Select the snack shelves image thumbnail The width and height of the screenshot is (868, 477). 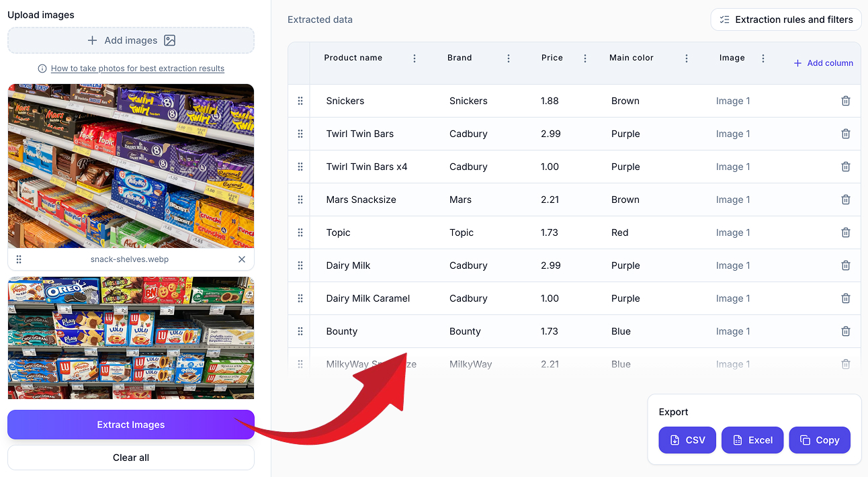click(x=131, y=166)
